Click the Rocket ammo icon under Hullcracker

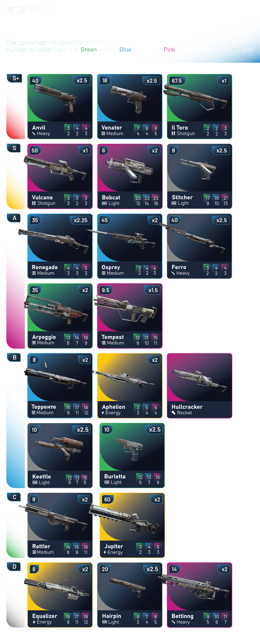click(x=173, y=413)
